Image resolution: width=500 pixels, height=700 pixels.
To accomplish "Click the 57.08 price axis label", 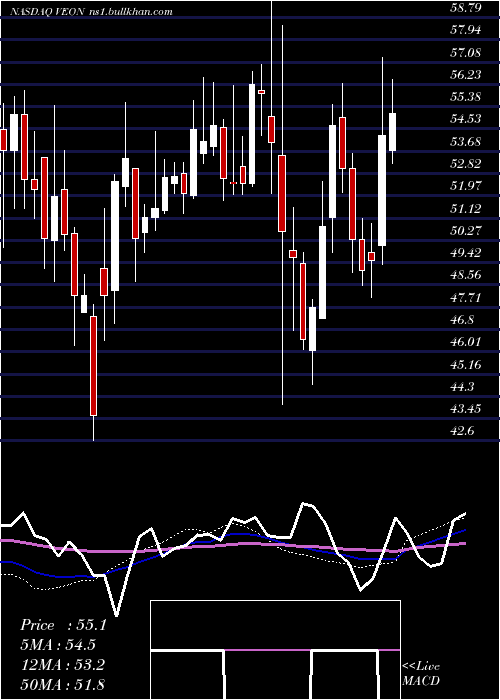I will [x=466, y=53].
